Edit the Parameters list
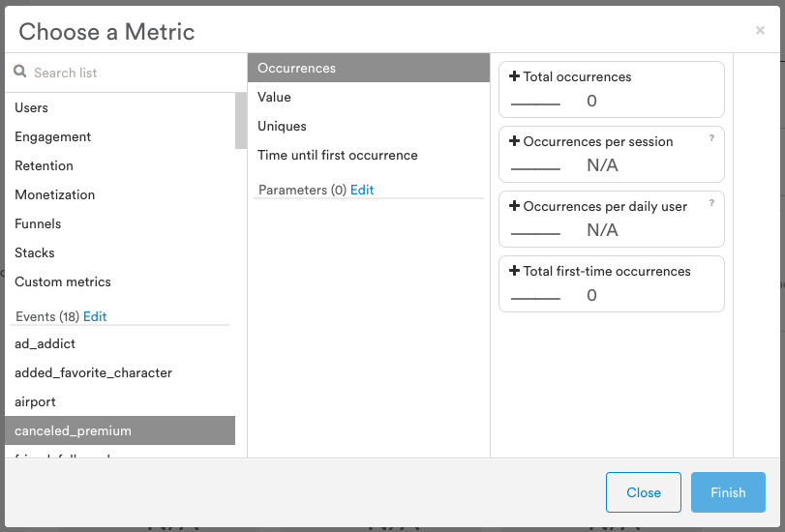The image size is (785, 532). pos(362,190)
